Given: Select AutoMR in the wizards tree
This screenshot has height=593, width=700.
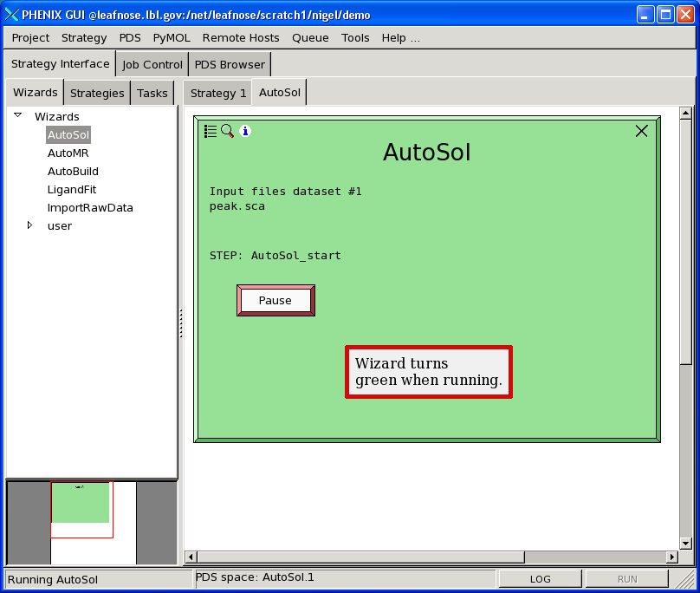Looking at the screenshot, I should coord(68,153).
